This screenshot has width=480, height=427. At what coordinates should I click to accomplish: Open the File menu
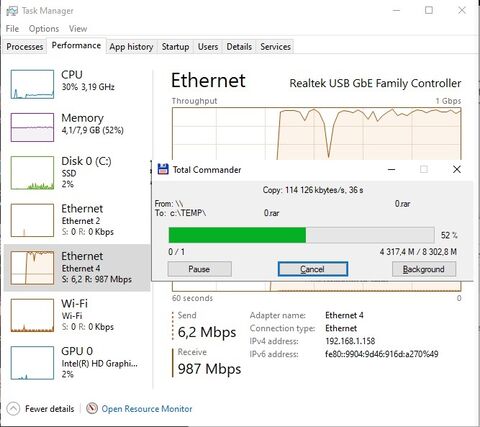tap(12, 29)
